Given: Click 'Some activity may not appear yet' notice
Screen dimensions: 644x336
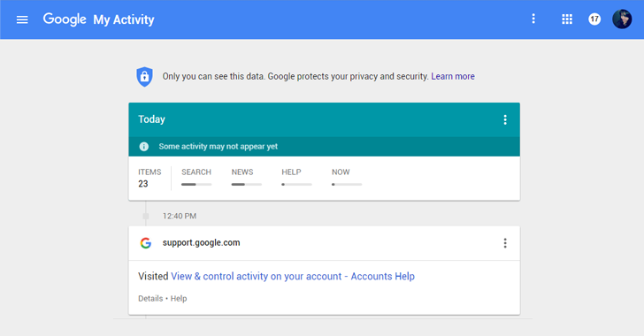Looking at the screenshot, I should click(x=218, y=147).
